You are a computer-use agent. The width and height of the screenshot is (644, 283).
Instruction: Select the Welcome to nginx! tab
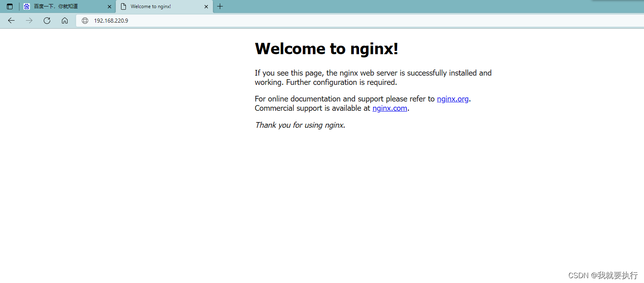(x=164, y=6)
